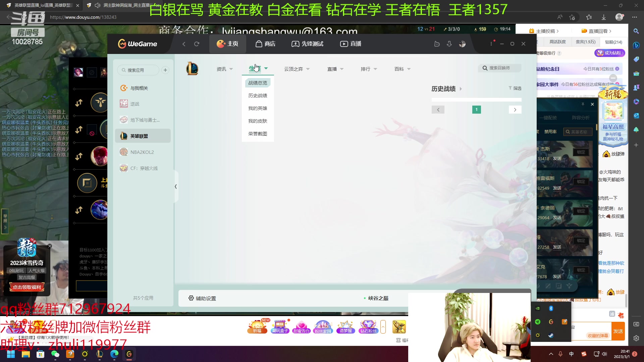The image size is (644, 362).
Task: Expand 直播 dropdown in game nav
Action: click(x=335, y=69)
